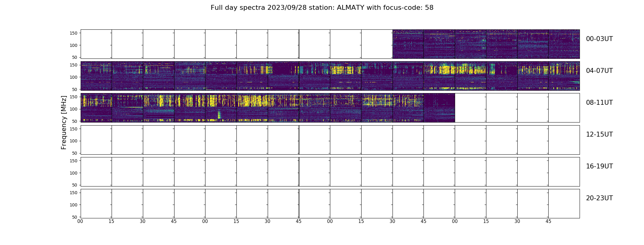Select the 00-03UT row label
The image size is (644, 245).
tap(599, 39)
